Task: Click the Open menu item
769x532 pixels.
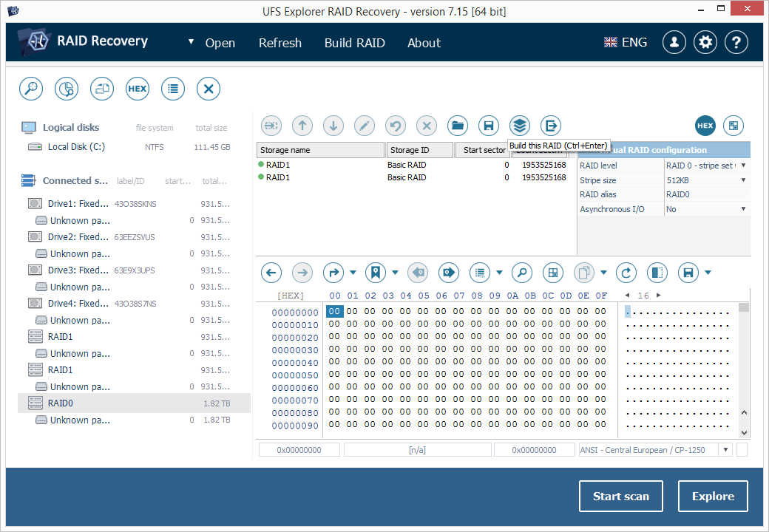Action: (x=220, y=43)
